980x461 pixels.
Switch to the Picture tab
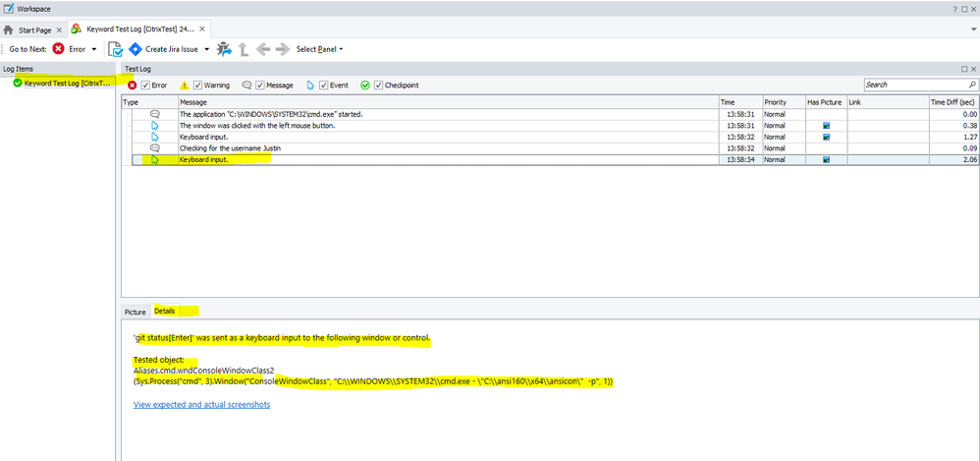click(135, 312)
